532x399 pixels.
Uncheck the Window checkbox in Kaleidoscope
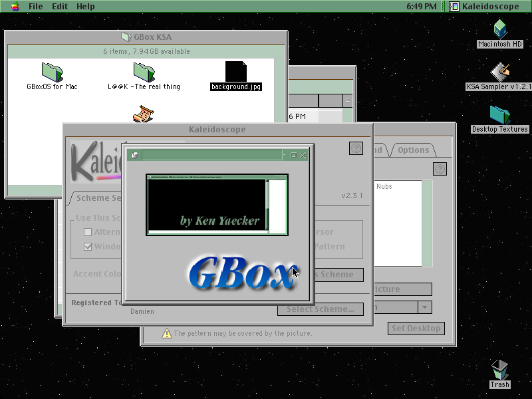click(88, 247)
